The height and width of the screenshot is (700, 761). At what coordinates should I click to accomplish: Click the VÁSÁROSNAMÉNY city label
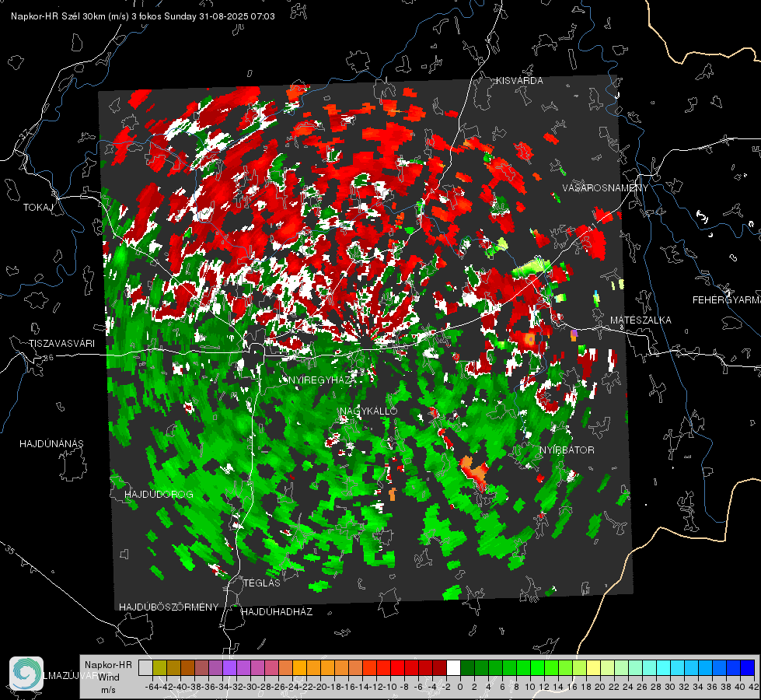coord(606,188)
